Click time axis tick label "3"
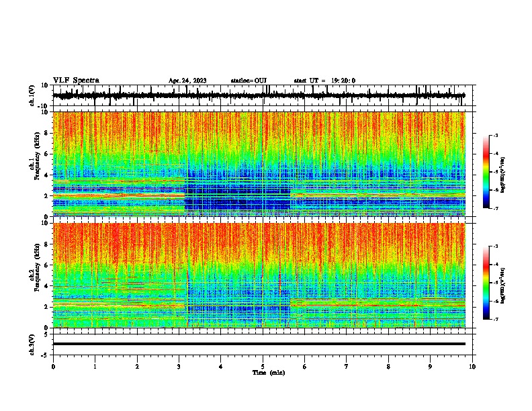 pyautogui.click(x=179, y=367)
